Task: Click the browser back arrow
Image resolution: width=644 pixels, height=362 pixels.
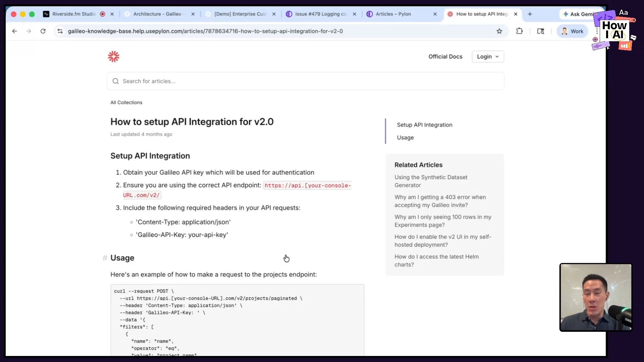Action: coord(14,31)
